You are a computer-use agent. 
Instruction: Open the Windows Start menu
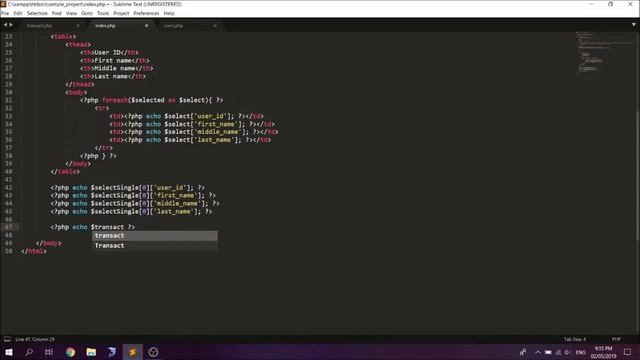(x=9, y=352)
